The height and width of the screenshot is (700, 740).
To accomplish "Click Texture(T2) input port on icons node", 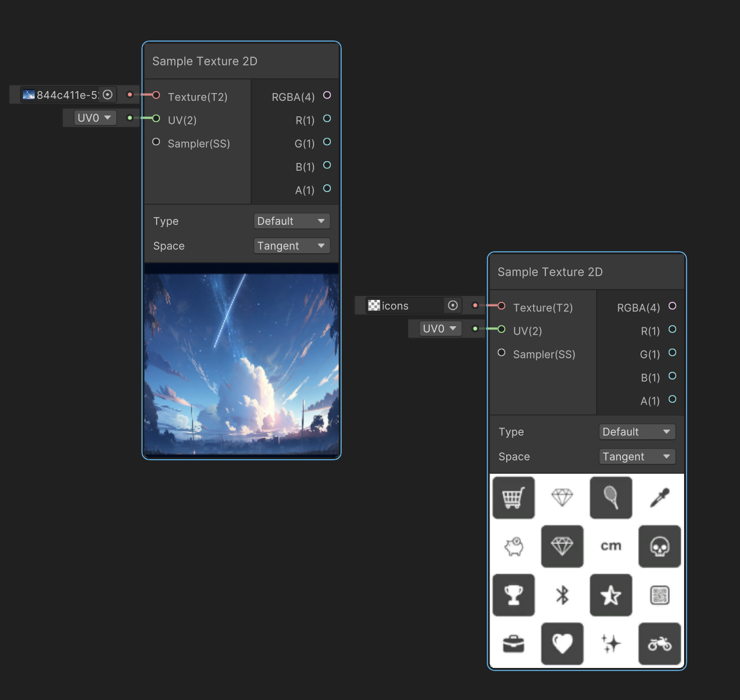I will tap(502, 306).
